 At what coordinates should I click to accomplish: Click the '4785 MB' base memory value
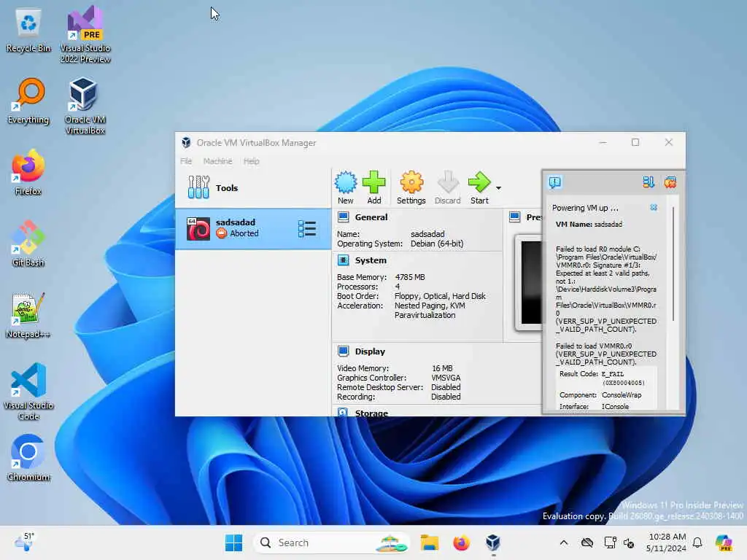[410, 277]
